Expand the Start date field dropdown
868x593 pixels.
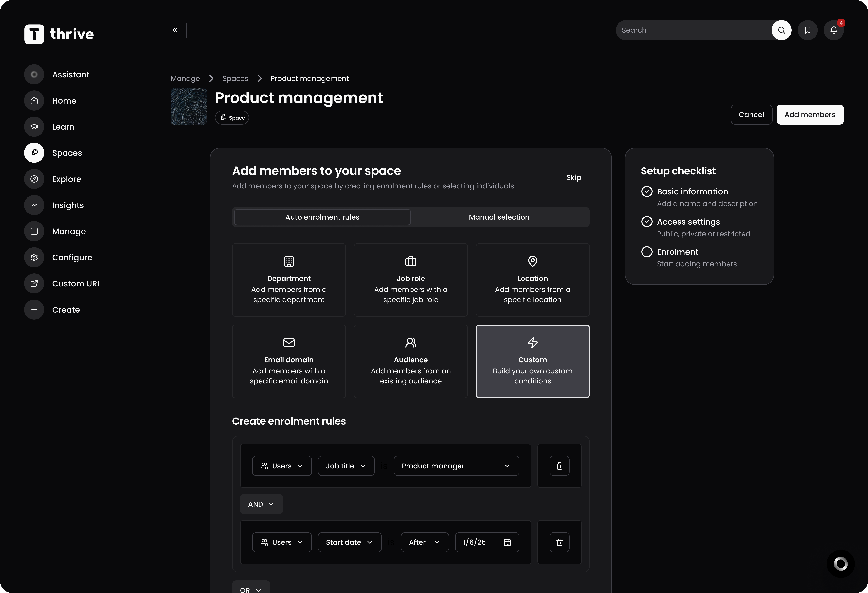click(x=349, y=542)
